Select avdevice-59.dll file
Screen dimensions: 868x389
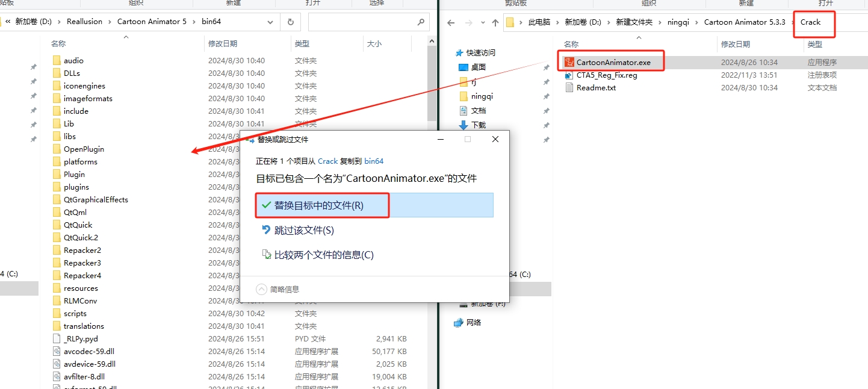click(x=90, y=364)
